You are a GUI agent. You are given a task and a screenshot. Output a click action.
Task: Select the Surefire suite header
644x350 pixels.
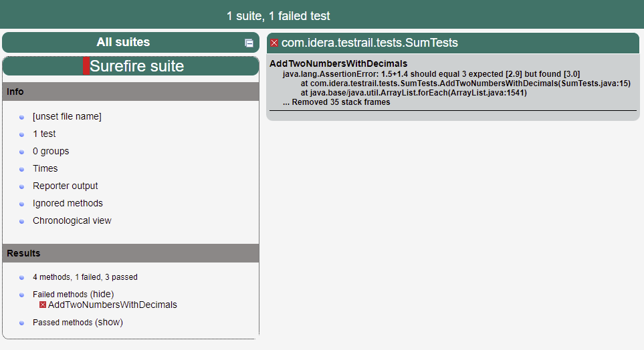tap(136, 66)
